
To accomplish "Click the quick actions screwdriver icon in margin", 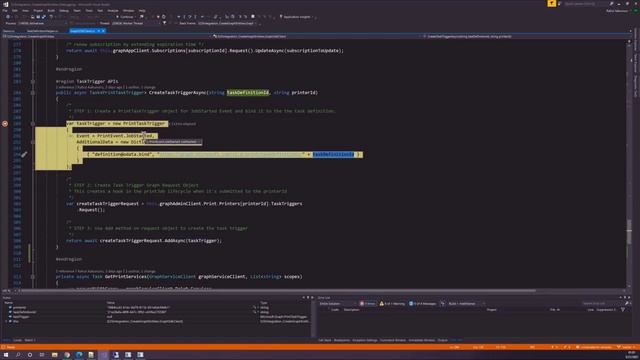I will tap(24, 154).
